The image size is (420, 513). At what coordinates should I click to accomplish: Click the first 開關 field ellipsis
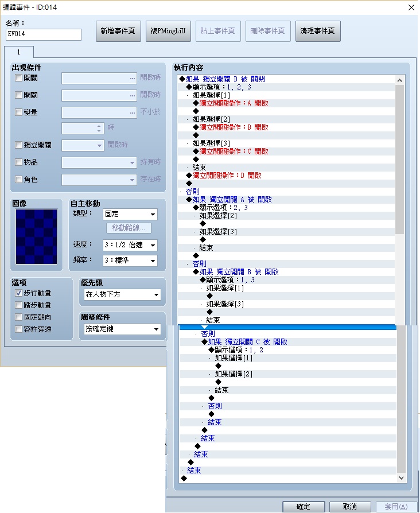tap(132, 79)
